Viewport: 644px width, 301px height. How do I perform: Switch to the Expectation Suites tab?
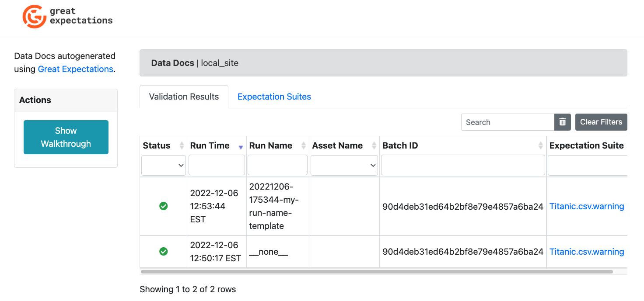pyautogui.click(x=274, y=97)
